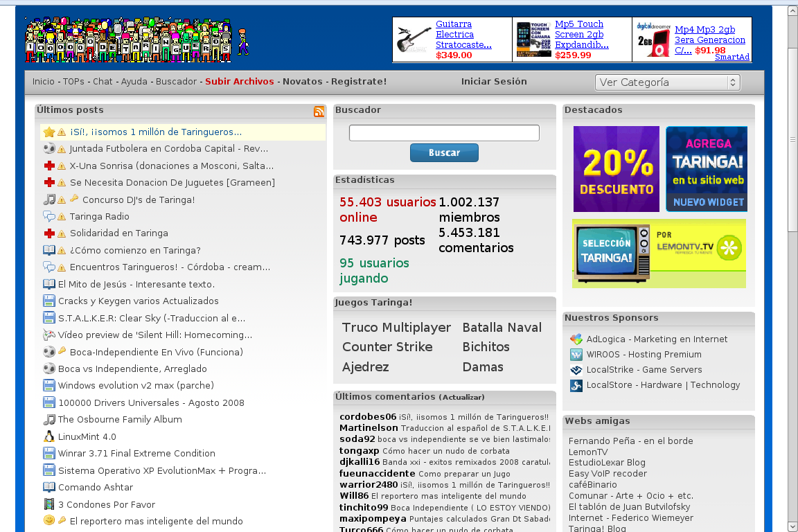798x532 pixels.
Task: Click Registrate! link
Action: click(x=359, y=82)
